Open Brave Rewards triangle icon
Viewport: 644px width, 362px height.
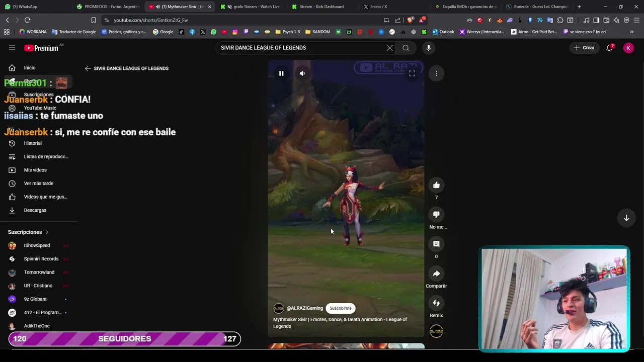point(422,20)
